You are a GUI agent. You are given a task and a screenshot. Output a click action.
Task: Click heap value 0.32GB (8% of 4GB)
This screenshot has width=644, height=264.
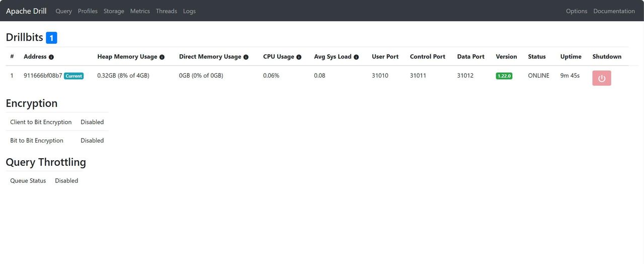coord(123,76)
